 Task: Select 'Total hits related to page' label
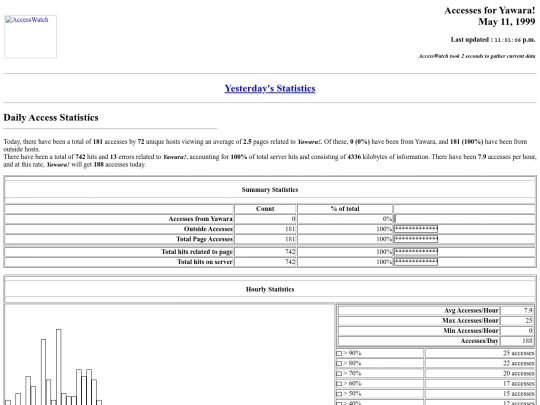[197, 252]
